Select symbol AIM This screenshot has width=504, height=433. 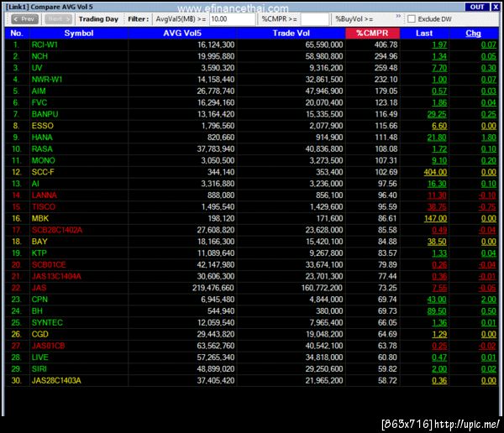(39, 91)
